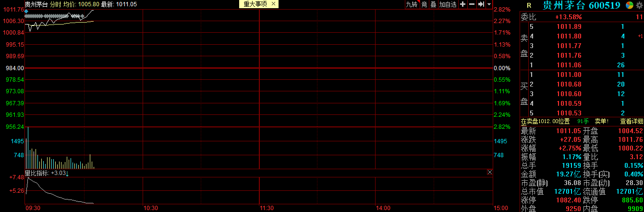Click the blue diamond marker on the price chart
The image size is (644, 212).
(26, 11)
